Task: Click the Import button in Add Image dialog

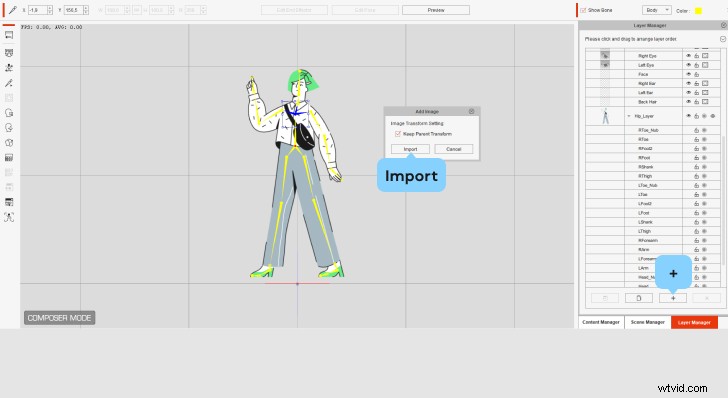Action: pyautogui.click(x=410, y=149)
